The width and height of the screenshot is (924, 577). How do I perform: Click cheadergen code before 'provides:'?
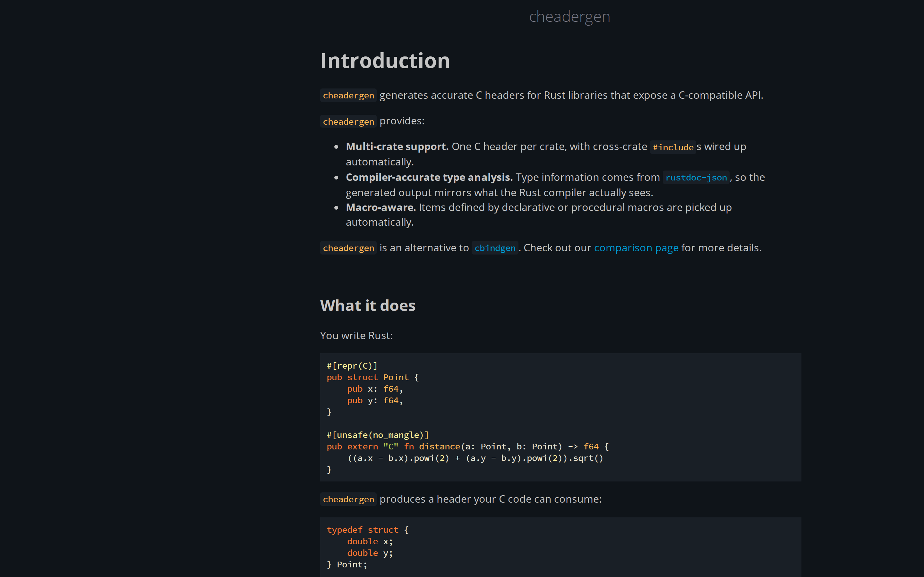point(348,121)
